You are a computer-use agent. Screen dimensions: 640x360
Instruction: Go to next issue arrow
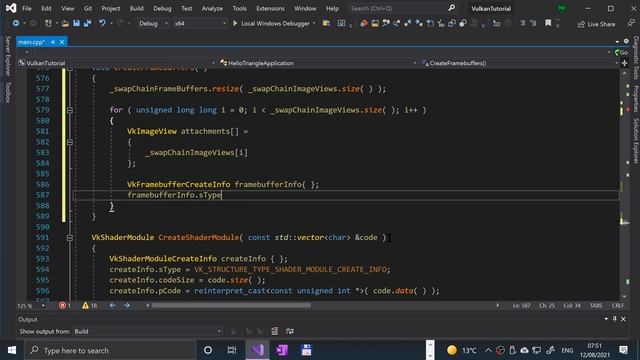coord(127,305)
